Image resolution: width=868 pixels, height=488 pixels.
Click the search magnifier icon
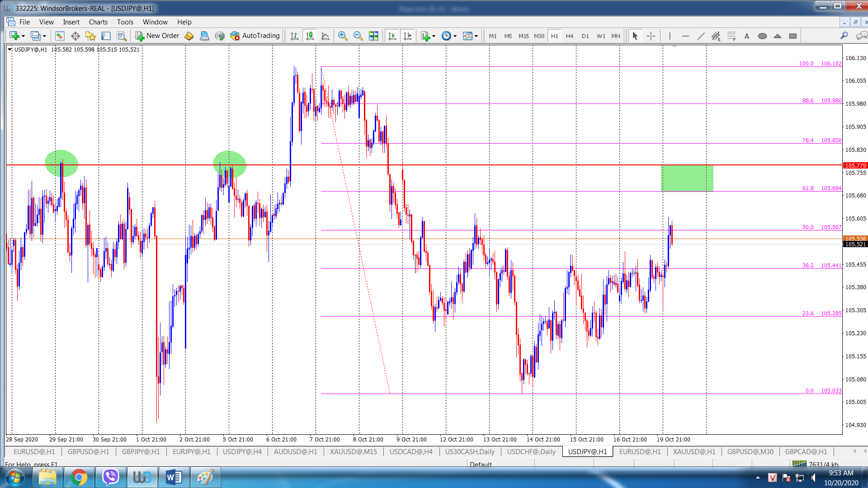[844, 36]
